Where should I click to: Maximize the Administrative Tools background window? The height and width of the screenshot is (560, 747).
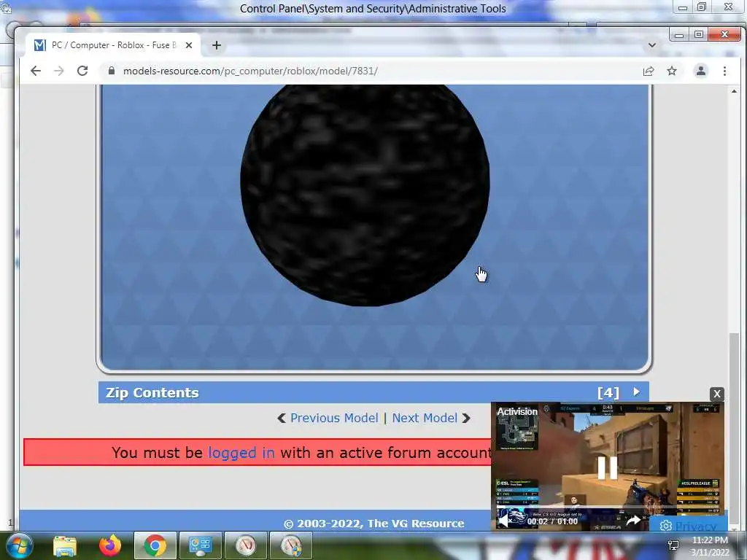[x=702, y=7]
